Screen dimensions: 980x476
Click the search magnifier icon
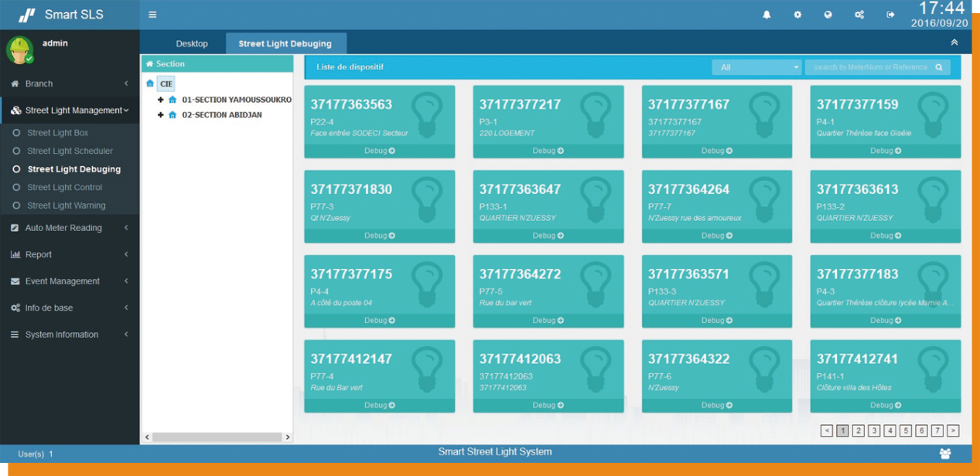click(939, 67)
